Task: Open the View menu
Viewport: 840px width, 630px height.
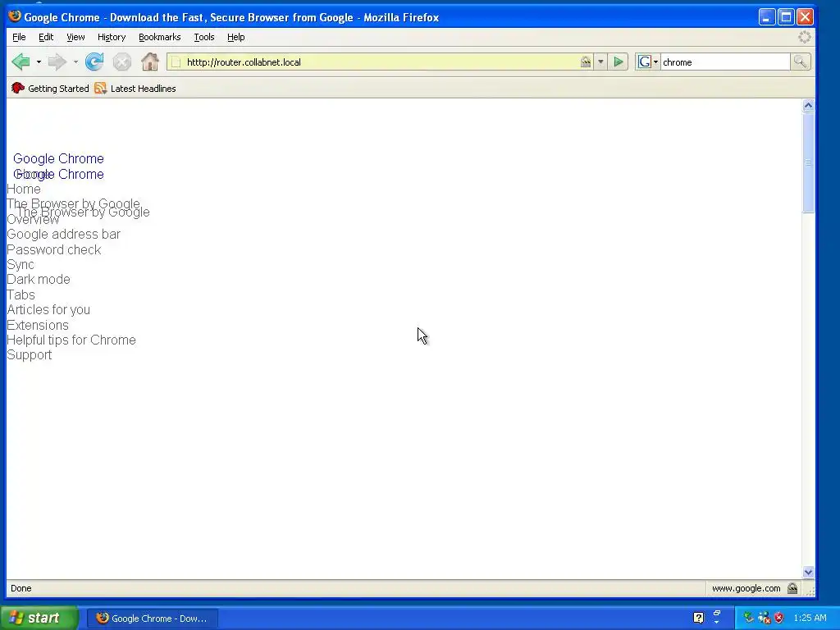Action: [x=75, y=37]
